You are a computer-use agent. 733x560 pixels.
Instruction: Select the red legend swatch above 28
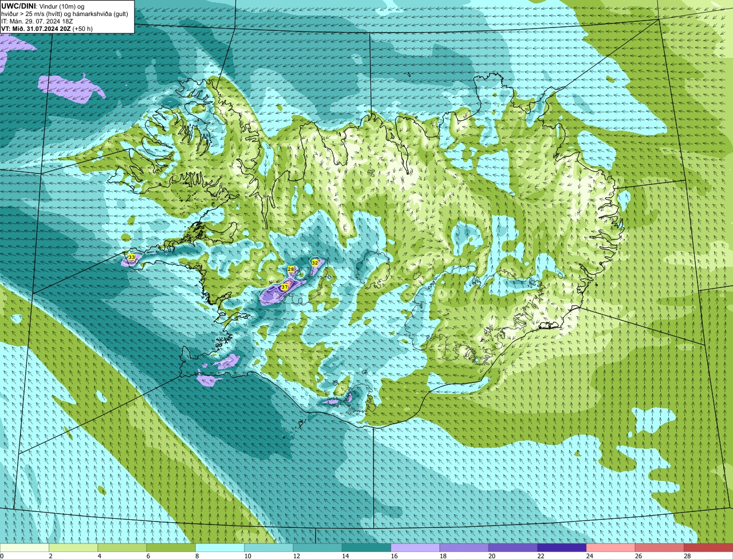[x=708, y=547]
